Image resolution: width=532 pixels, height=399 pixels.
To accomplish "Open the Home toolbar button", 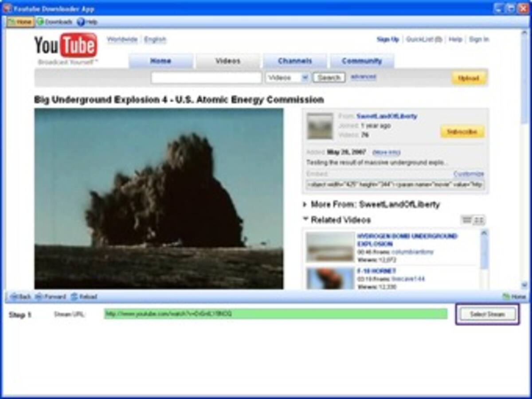I will pos(20,22).
